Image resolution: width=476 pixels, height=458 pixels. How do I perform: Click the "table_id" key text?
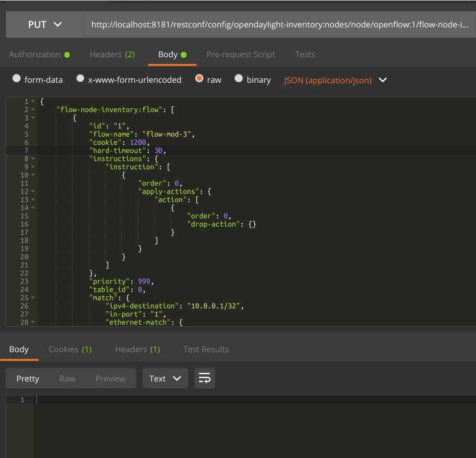coord(109,290)
